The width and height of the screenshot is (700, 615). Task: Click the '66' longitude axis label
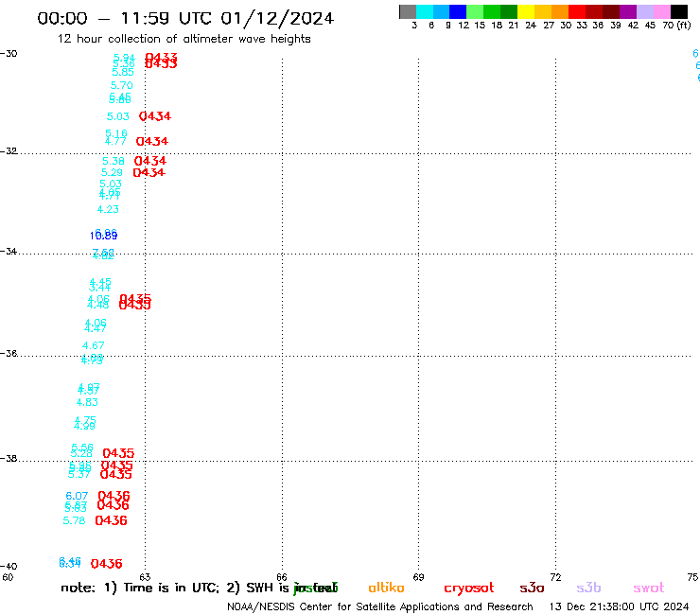pyautogui.click(x=282, y=577)
